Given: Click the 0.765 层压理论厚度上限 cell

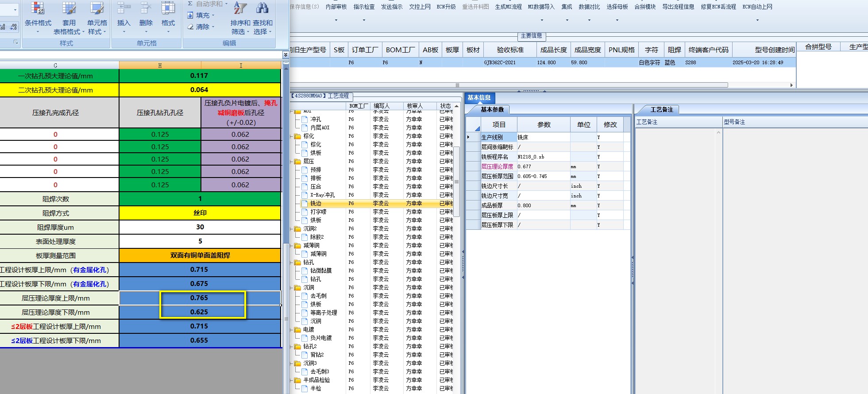Looking at the screenshot, I should (x=200, y=298).
